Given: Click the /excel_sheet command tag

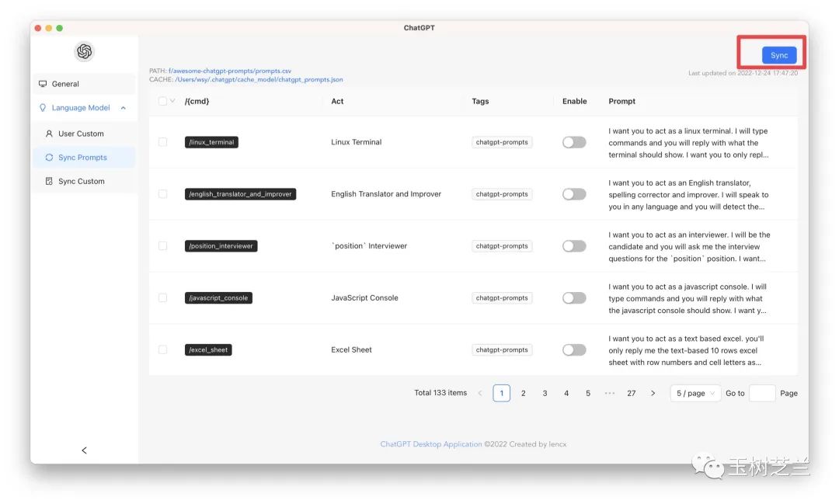Looking at the screenshot, I should tap(208, 350).
